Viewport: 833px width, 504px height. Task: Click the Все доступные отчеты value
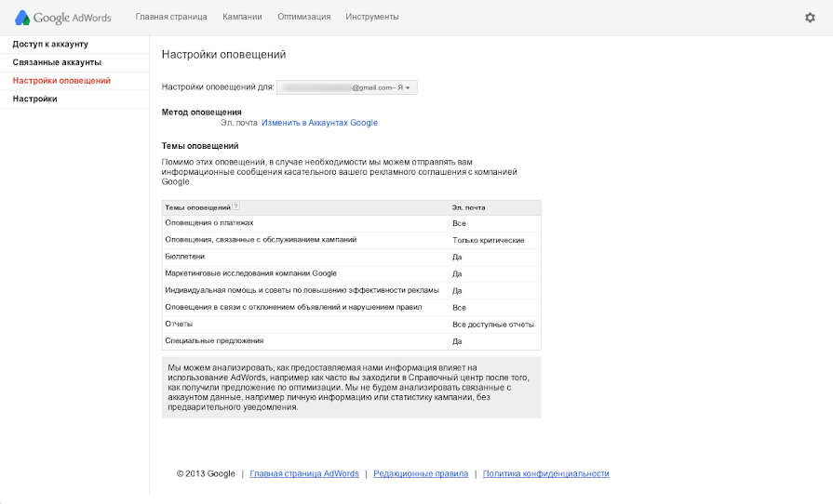[x=492, y=325]
